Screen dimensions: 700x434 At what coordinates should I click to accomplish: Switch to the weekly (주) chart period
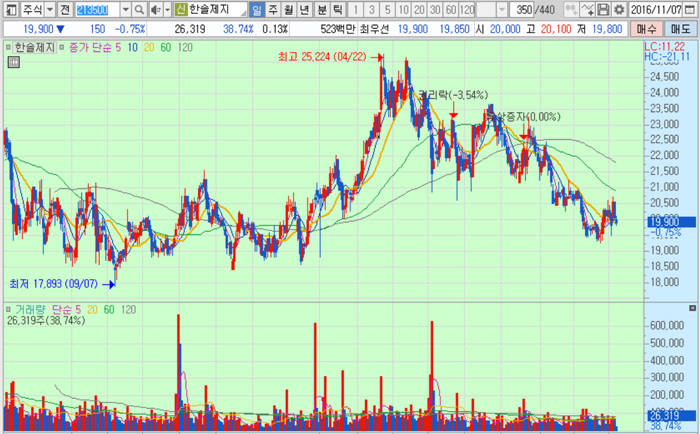click(x=273, y=9)
